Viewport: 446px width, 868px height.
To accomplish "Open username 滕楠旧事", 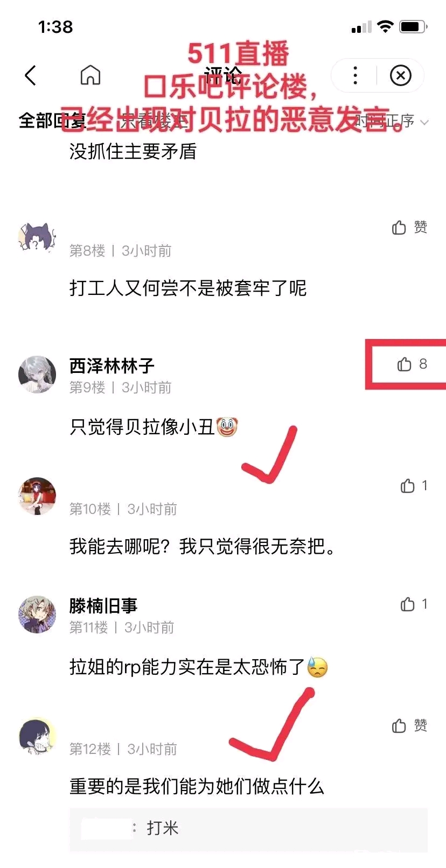I will (103, 606).
